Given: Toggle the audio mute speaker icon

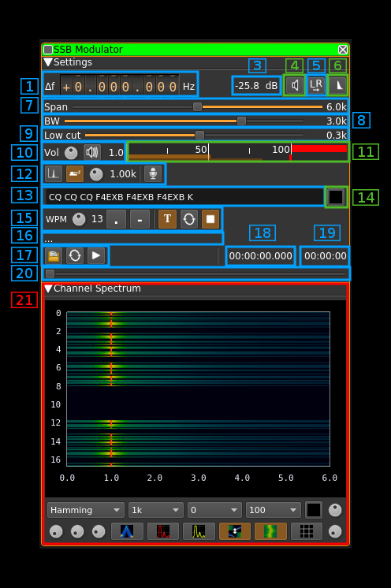Looking at the screenshot, I should 295,85.
